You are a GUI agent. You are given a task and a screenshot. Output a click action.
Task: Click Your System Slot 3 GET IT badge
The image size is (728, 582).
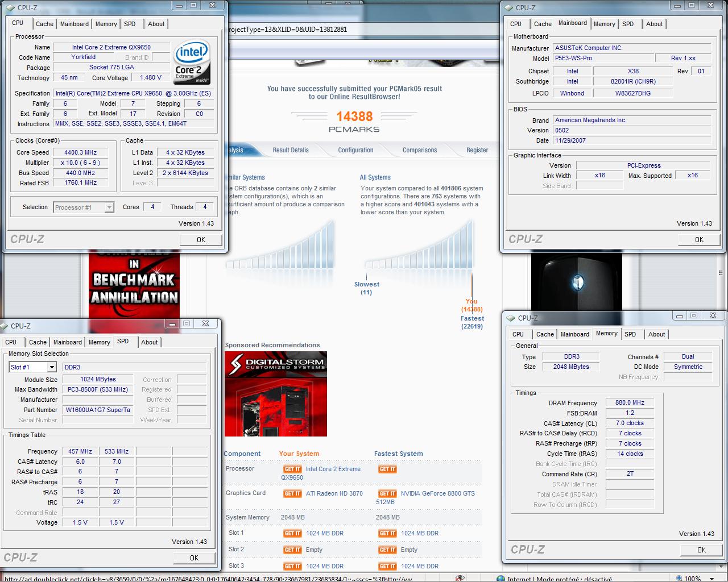point(292,567)
